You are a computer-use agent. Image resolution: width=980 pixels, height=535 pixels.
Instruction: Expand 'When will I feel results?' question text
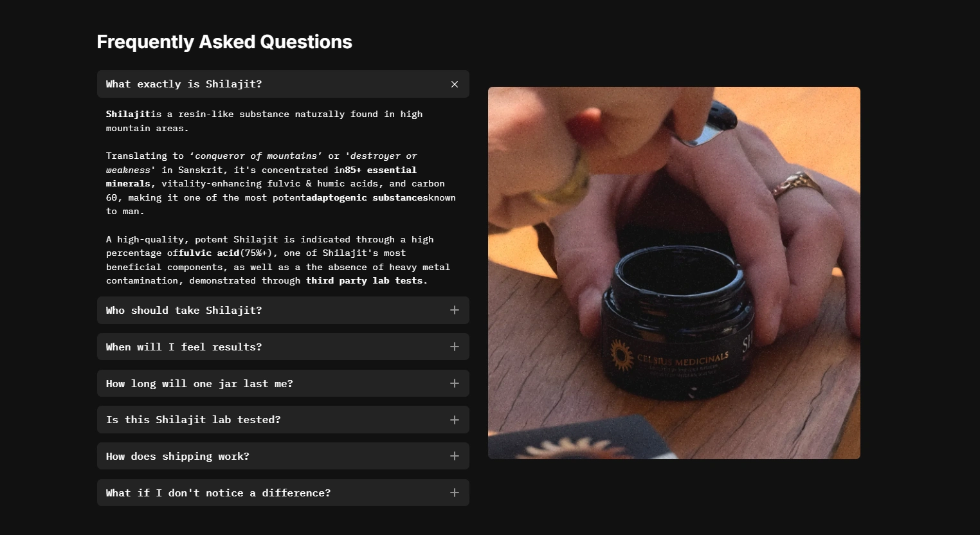(x=184, y=347)
